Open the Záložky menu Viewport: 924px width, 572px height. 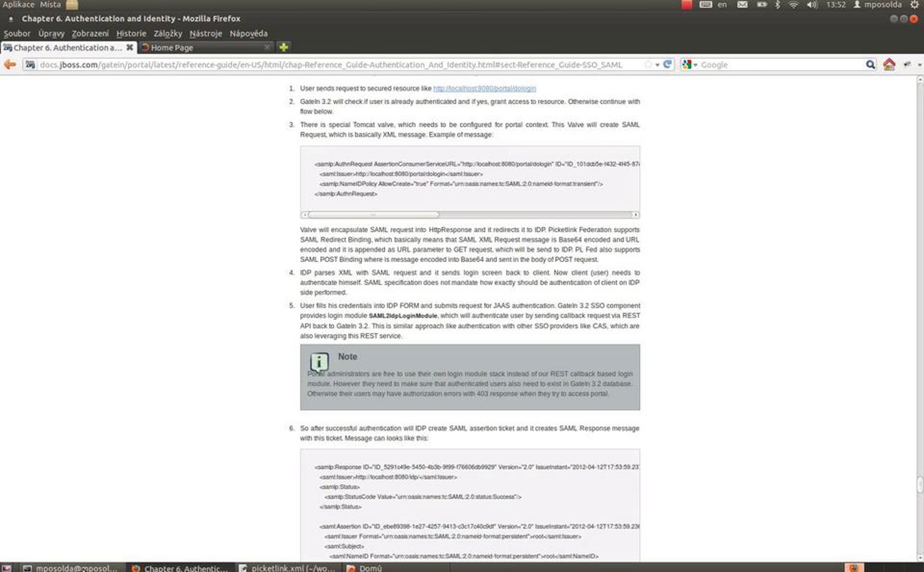point(168,34)
